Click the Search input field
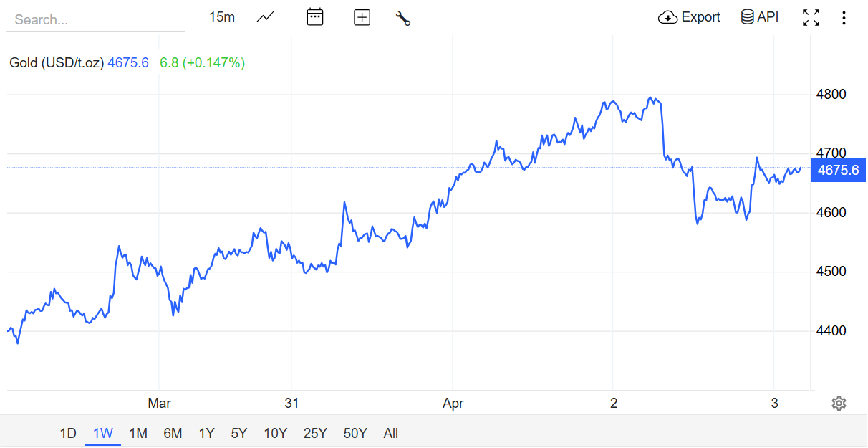This screenshot has height=448, width=868. (x=95, y=19)
